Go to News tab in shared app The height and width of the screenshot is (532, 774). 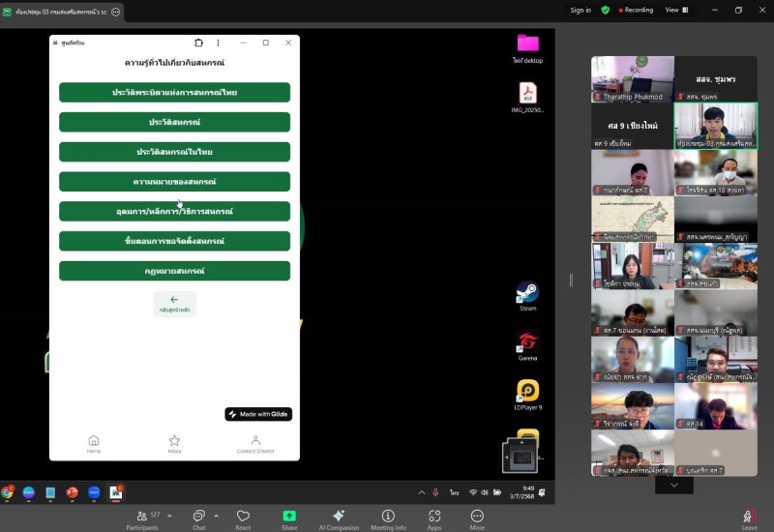point(174,444)
